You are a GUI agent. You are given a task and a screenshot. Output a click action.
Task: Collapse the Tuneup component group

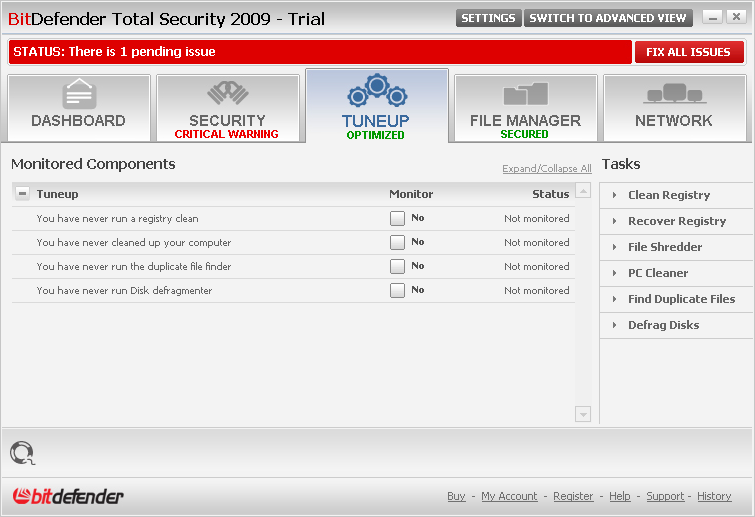tap(22, 194)
